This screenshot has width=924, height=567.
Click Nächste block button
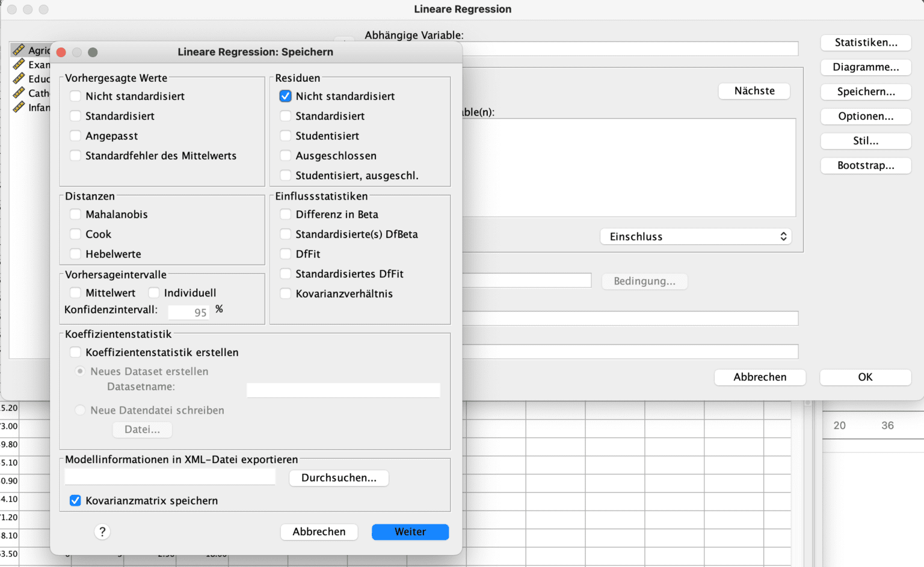click(754, 91)
